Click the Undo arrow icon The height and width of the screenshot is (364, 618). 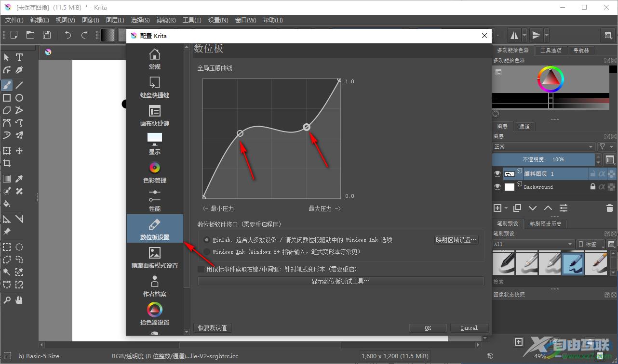pyautogui.click(x=68, y=35)
